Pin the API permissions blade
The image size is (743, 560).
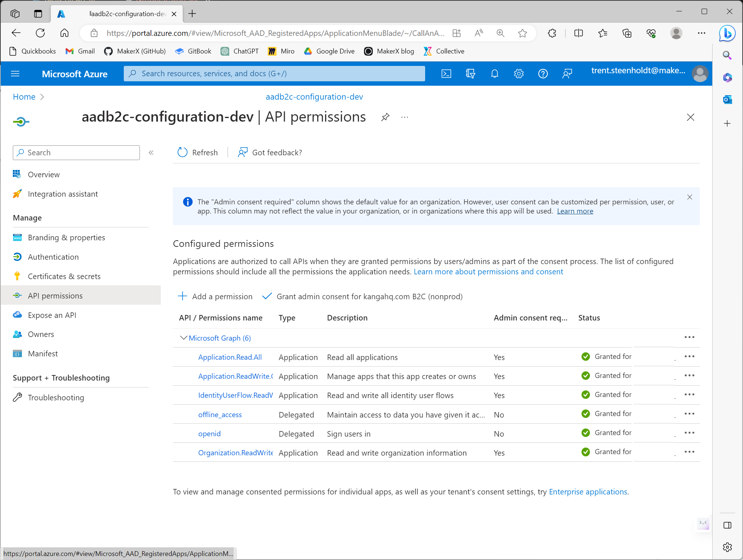(x=385, y=117)
